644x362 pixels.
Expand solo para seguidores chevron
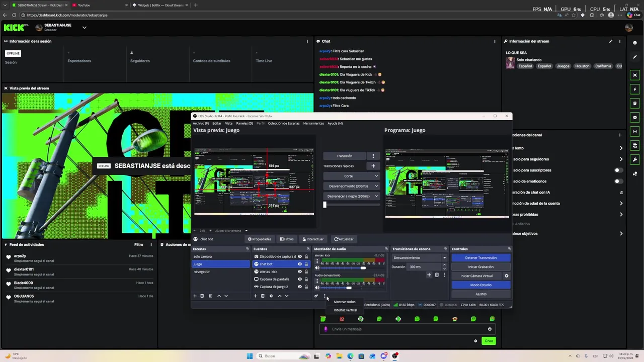click(x=621, y=159)
